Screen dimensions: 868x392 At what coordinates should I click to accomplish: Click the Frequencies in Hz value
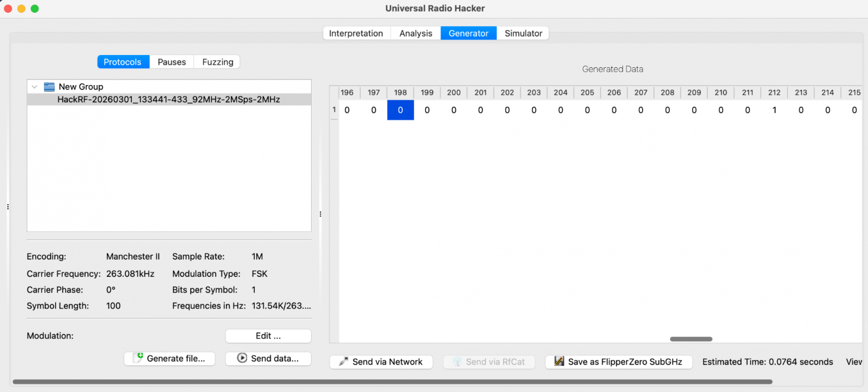(x=281, y=306)
